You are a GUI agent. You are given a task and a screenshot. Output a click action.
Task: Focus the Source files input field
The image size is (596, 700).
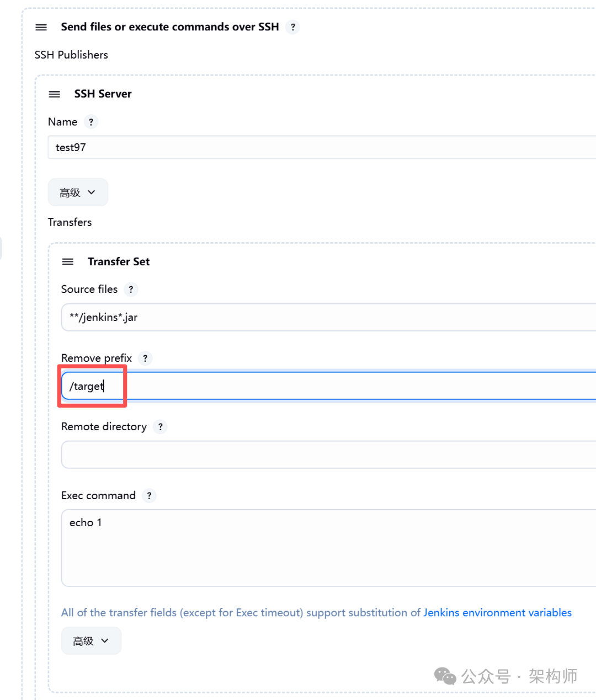(x=326, y=317)
